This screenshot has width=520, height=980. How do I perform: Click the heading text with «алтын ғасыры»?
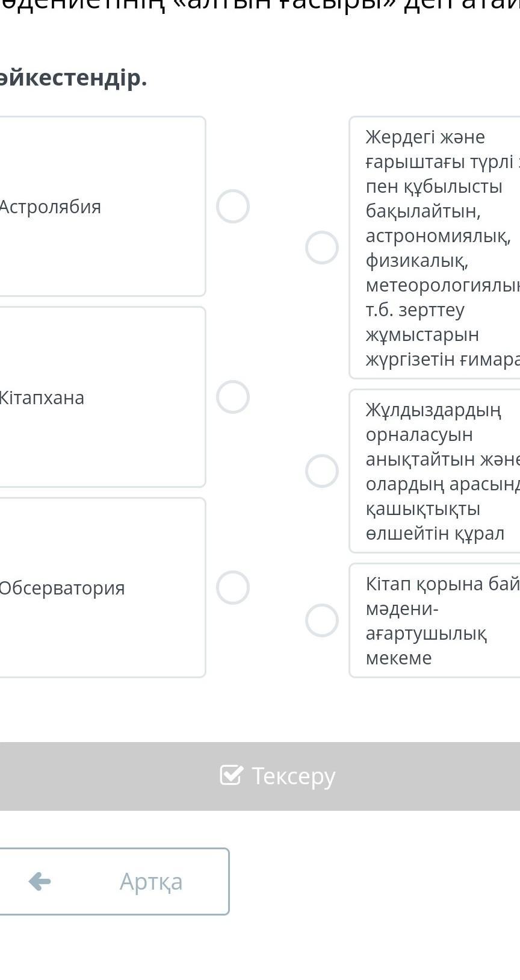point(260,7)
